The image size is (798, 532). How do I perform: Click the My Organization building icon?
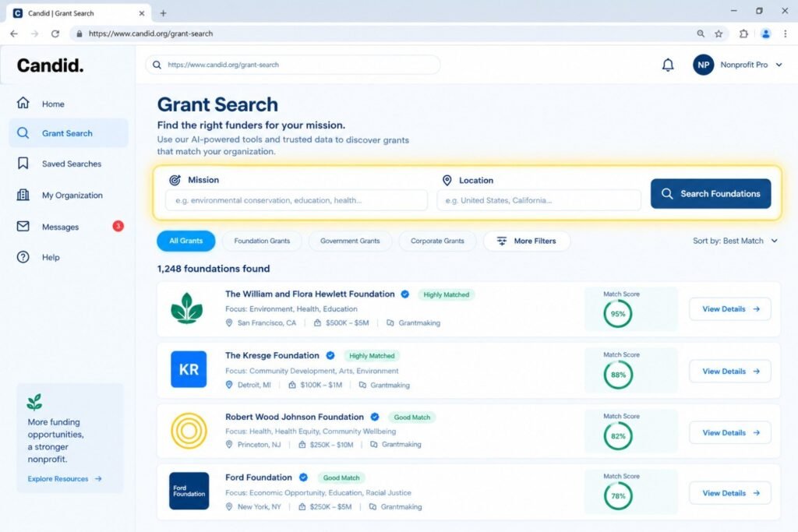23,195
